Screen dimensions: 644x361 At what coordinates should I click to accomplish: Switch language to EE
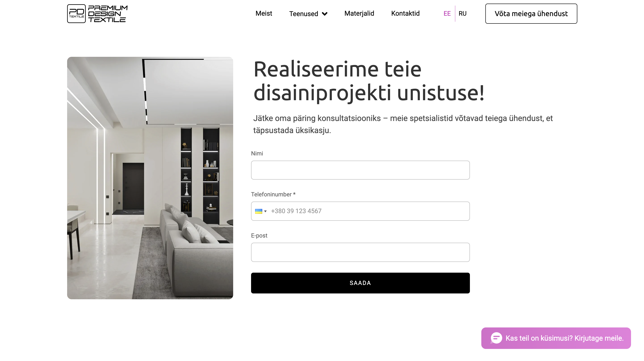coord(447,13)
